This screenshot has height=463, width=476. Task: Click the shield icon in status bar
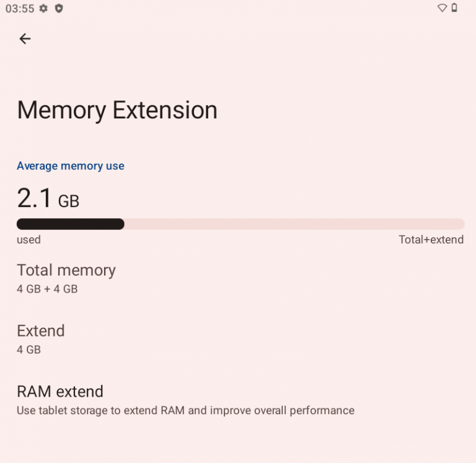click(x=59, y=9)
